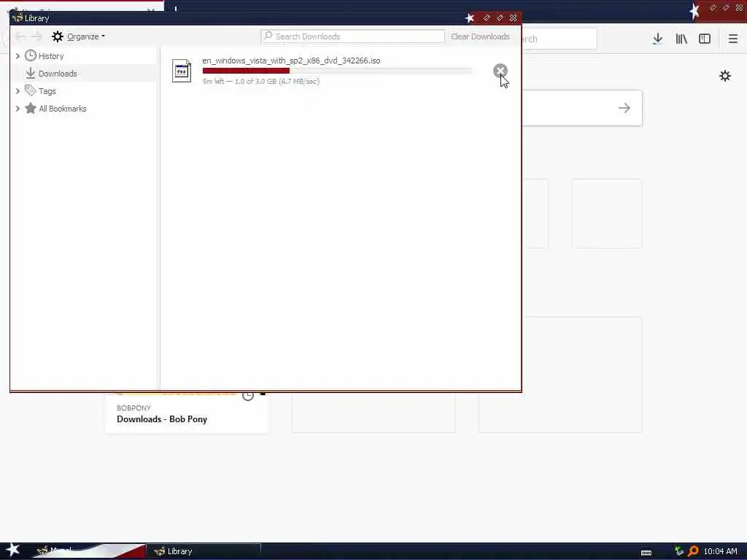
Task: Expand the All Bookmarks node
Action: click(18, 109)
